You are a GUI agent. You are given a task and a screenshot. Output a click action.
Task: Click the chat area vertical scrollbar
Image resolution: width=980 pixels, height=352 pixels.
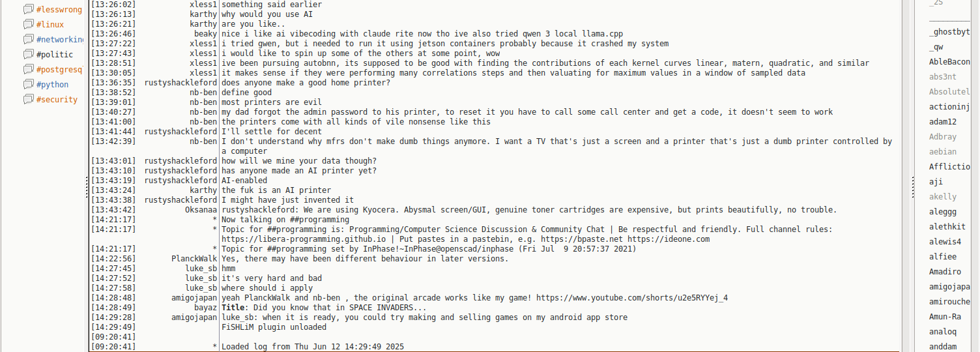click(906, 176)
